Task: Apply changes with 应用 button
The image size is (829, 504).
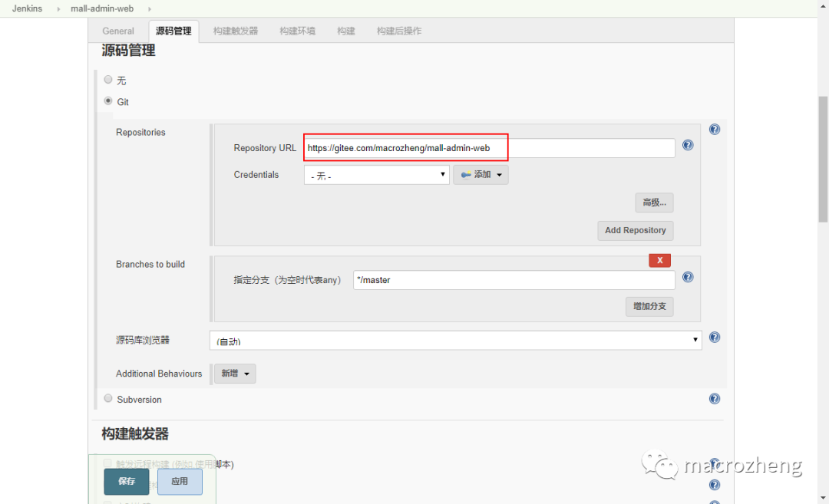Action: pyautogui.click(x=180, y=481)
